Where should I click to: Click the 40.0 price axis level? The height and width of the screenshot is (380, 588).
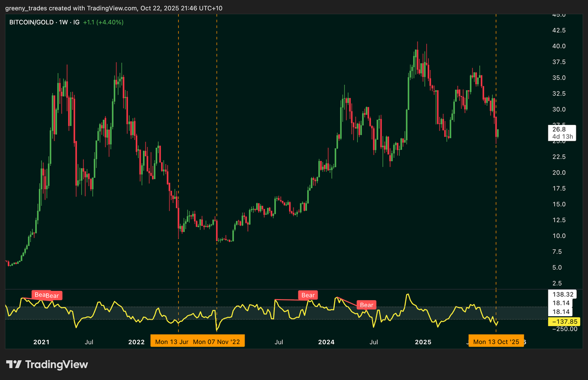(x=559, y=47)
